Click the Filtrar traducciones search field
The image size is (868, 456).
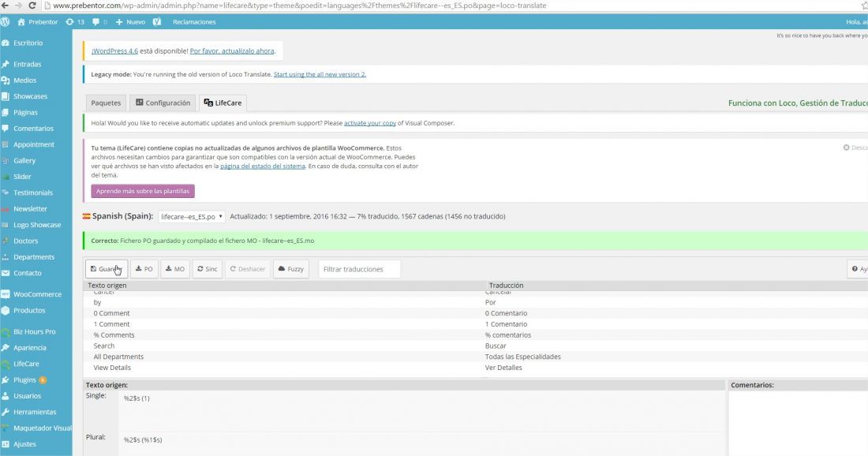[359, 269]
